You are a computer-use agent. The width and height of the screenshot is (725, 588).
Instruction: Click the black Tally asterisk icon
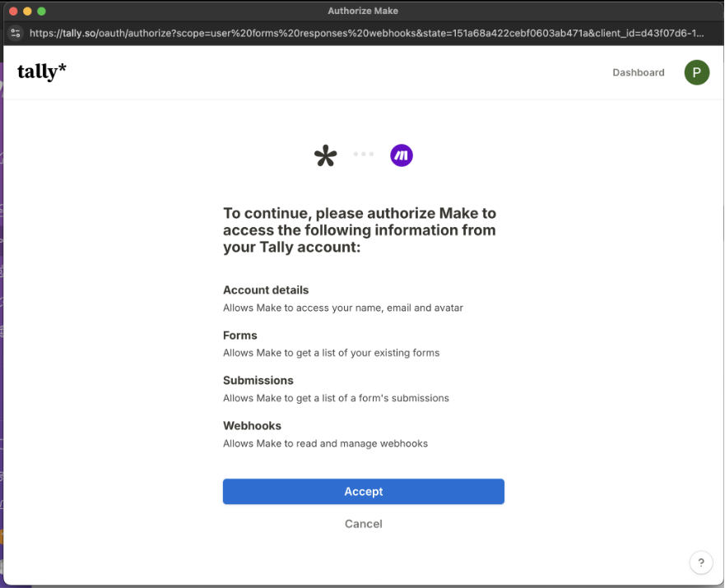pyautogui.click(x=326, y=155)
